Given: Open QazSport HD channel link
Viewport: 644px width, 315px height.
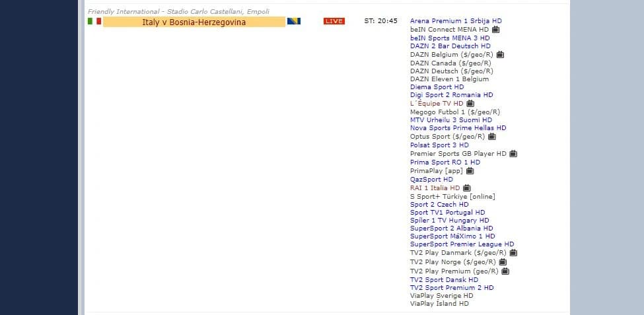Looking at the screenshot, I should coord(432,180).
